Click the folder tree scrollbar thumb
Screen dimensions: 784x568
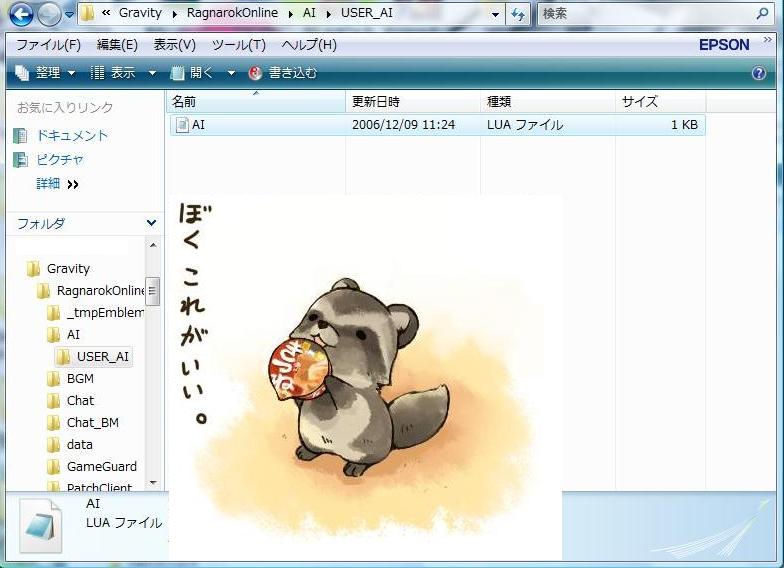(x=152, y=291)
